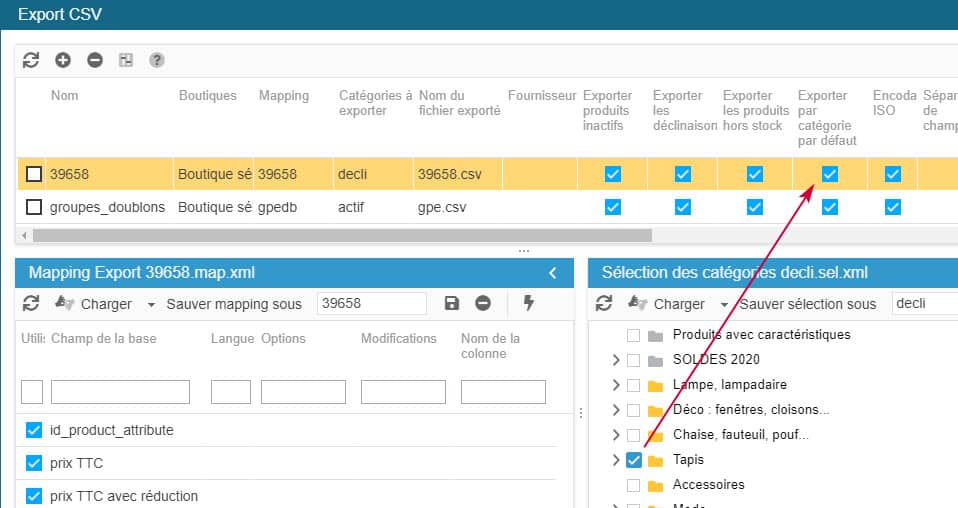
Task: Click the Mapping column header
Action: click(x=283, y=96)
